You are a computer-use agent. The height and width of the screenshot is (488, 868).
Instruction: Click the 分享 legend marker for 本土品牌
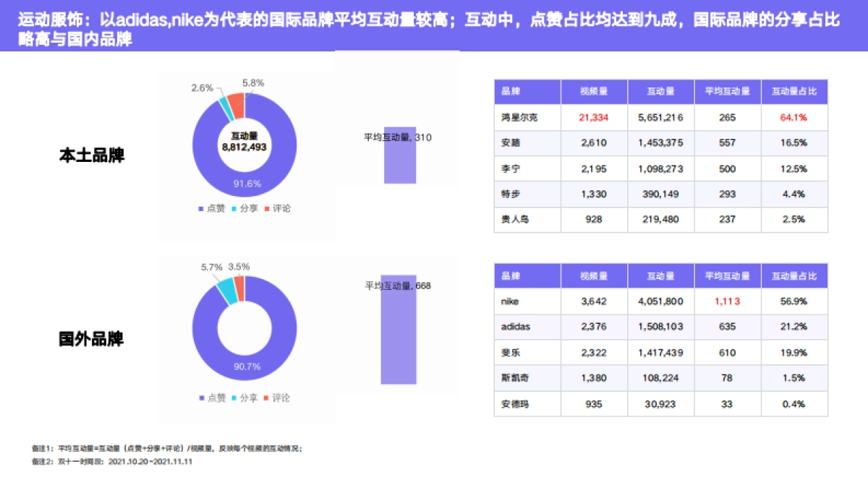point(234,208)
